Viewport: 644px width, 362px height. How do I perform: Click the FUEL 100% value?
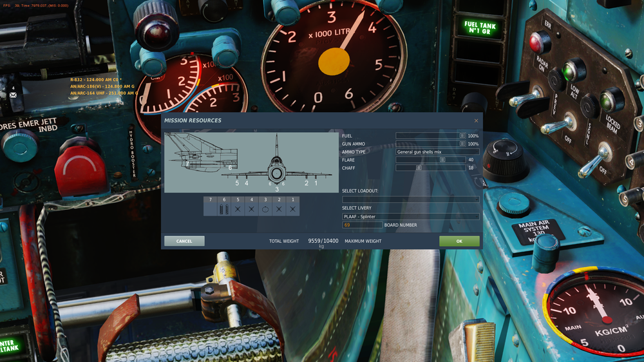click(473, 136)
